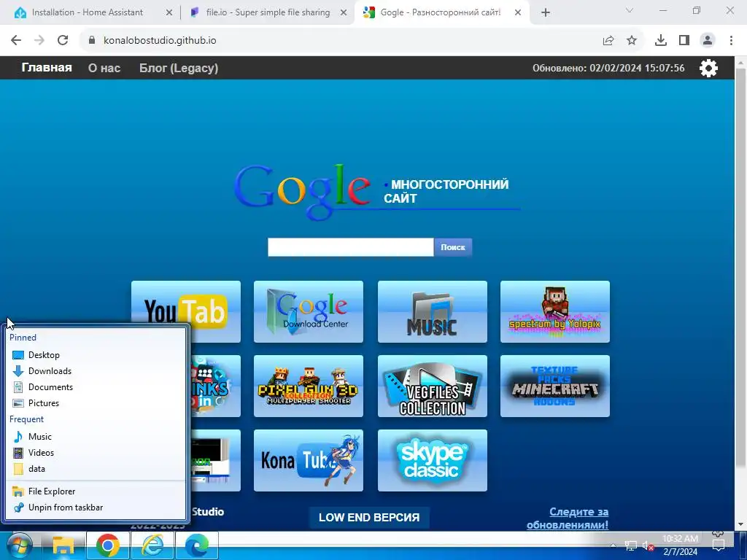Click the share page icon in address bar

point(608,41)
